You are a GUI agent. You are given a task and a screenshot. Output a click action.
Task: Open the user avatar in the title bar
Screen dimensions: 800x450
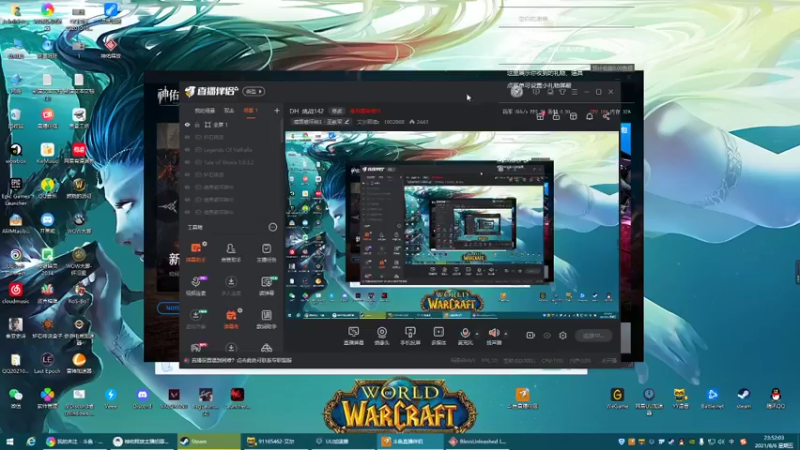point(517,92)
